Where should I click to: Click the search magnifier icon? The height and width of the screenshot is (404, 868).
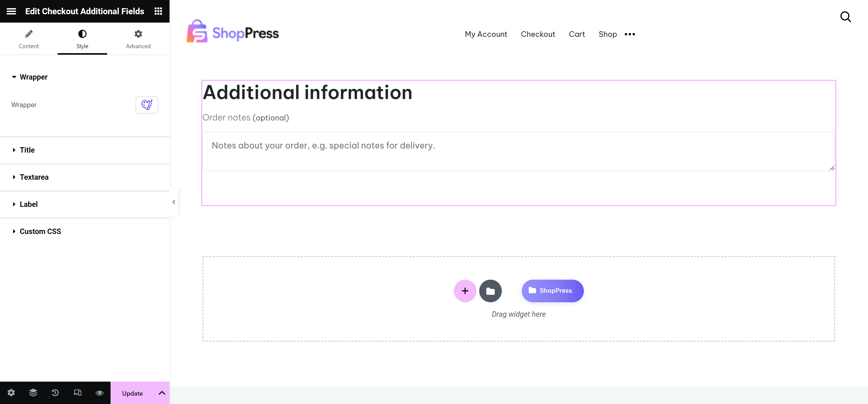click(845, 17)
